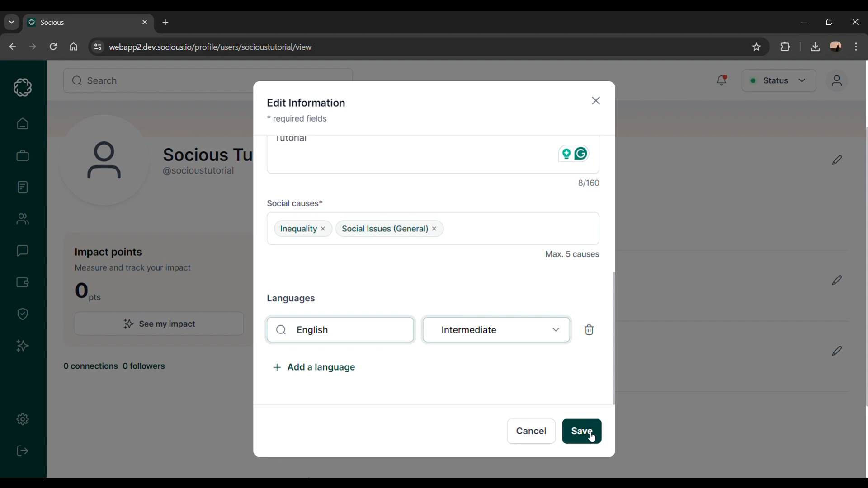Viewport: 868px width, 488px height.
Task: Open the Wallet sidebar icon
Action: 23,282
